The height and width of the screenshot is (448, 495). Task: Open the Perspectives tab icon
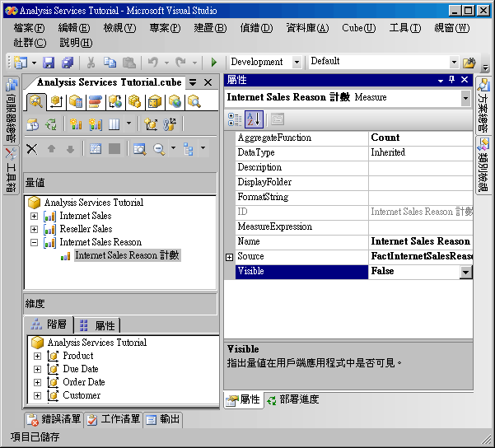pyautogui.click(x=155, y=101)
